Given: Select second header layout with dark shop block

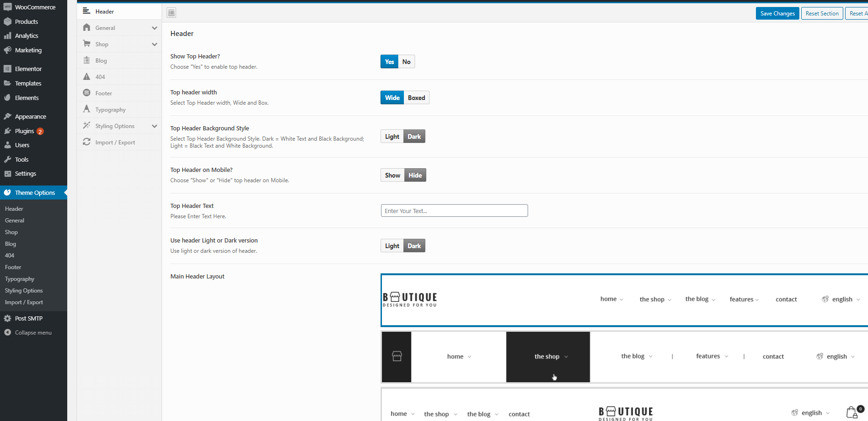Looking at the screenshot, I should pos(624,357).
